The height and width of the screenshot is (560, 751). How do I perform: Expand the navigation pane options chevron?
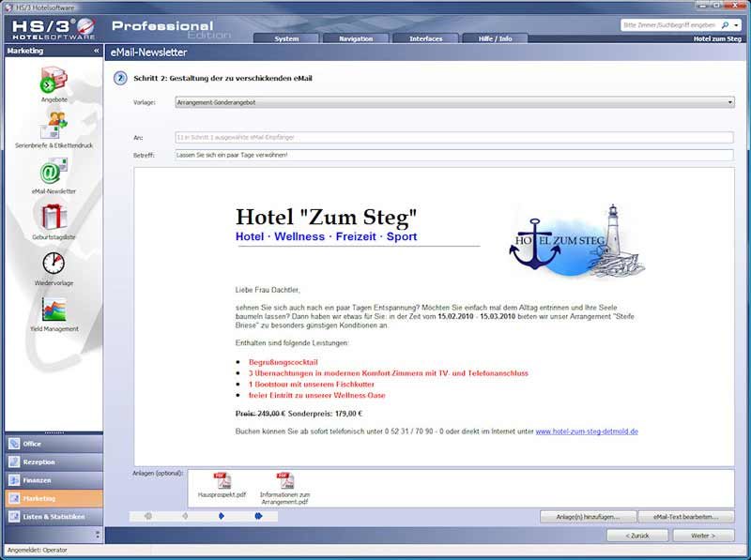click(x=98, y=535)
